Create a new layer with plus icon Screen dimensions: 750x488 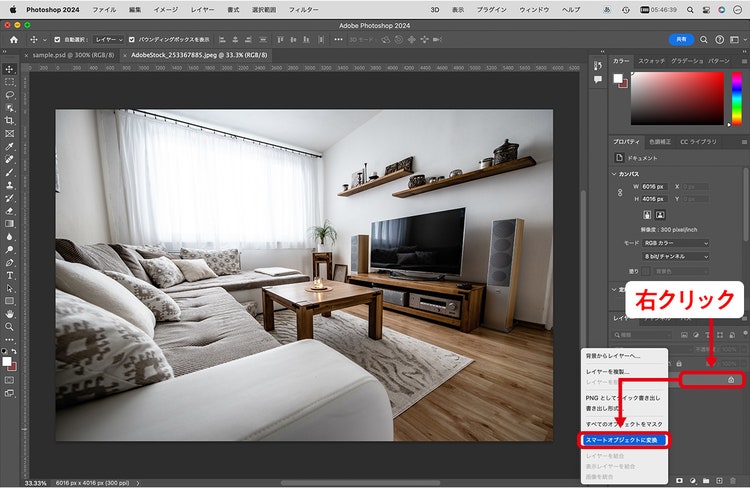click(x=719, y=480)
